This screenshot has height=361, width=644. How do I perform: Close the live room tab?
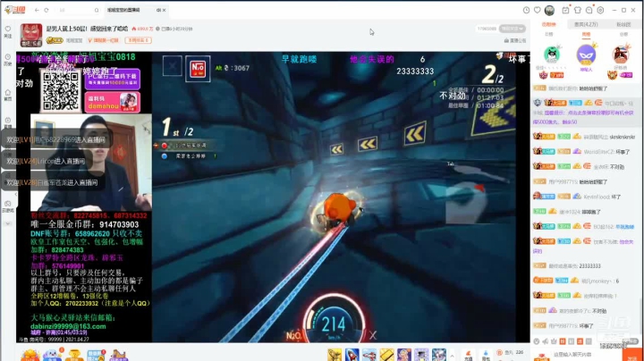tap(164, 10)
